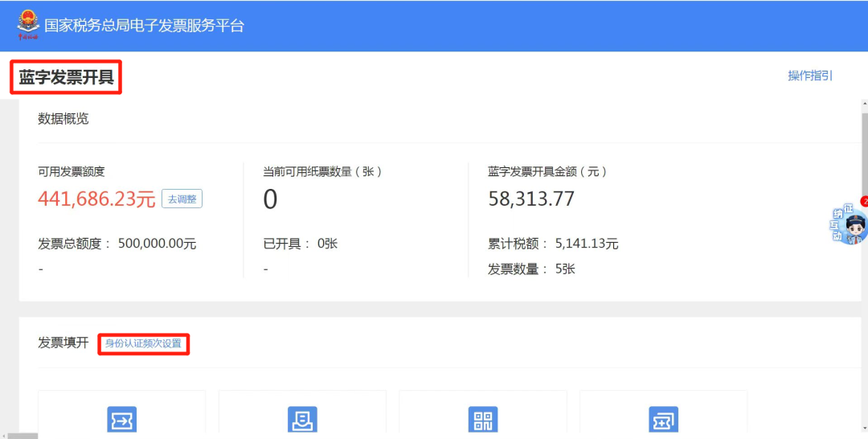Image resolution: width=868 pixels, height=439 pixels.
Task: Click the 去调整 button
Action: pos(182,199)
